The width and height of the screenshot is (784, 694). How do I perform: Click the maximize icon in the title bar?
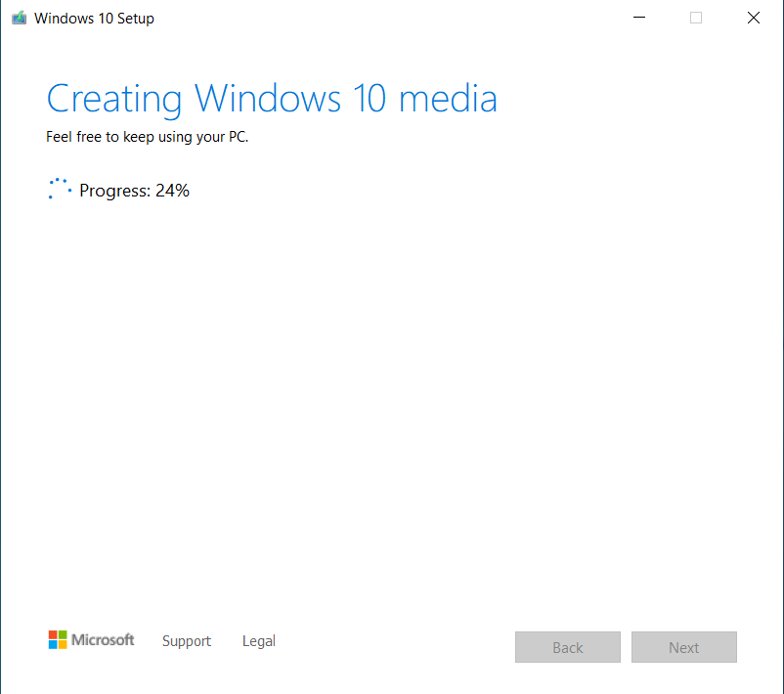696,18
